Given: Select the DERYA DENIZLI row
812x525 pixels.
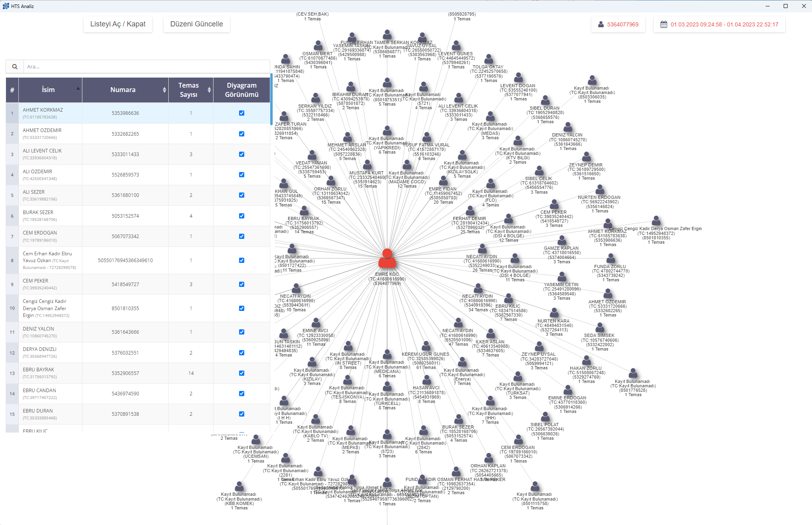Looking at the screenshot, I should 138,353.
